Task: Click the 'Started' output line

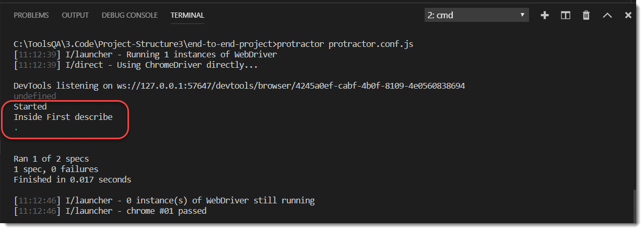Action: pyautogui.click(x=30, y=106)
